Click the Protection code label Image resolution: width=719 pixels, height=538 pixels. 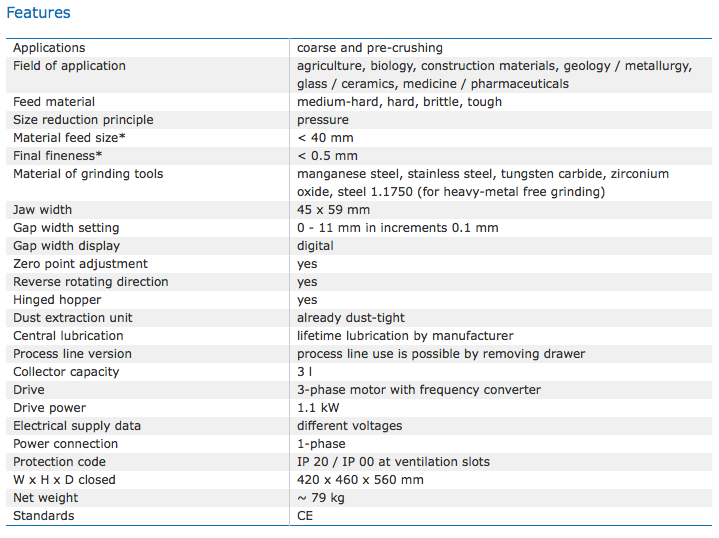59,462
